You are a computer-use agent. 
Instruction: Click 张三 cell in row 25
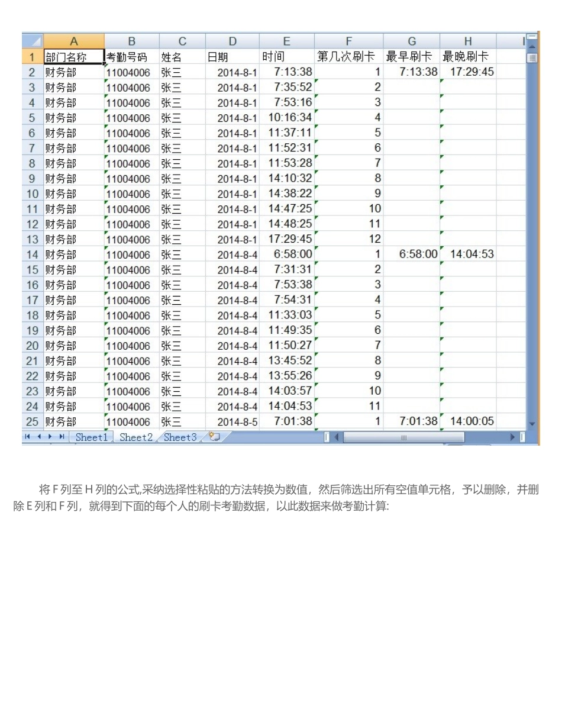(x=182, y=421)
